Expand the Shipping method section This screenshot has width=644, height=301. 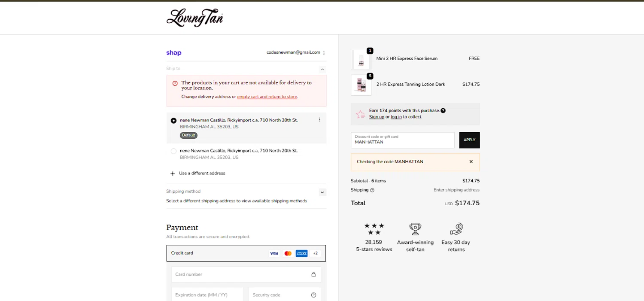(x=322, y=192)
